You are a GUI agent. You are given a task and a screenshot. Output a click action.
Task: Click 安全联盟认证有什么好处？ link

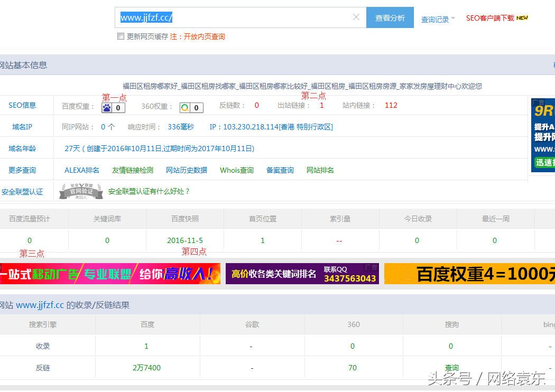(149, 191)
